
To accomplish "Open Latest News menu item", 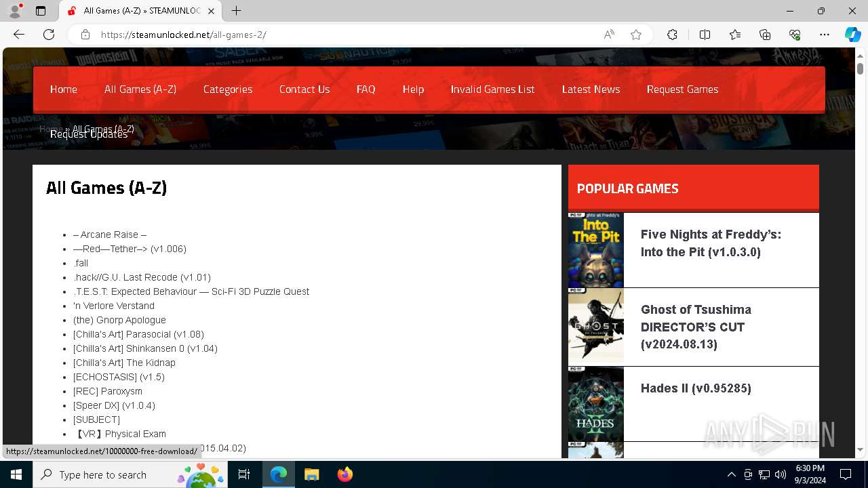I will tap(591, 89).
